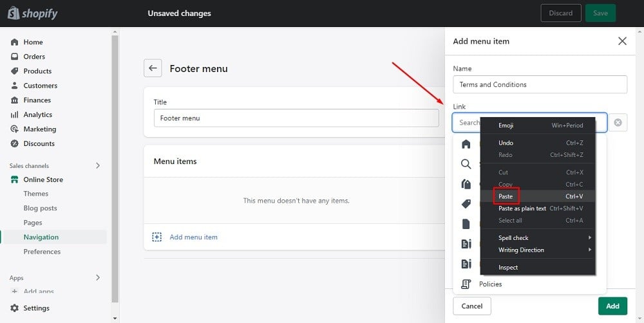Viewport: 644px width, 323px height.
Task: Open the Spell check submenu
Action: tap(538, 237)
